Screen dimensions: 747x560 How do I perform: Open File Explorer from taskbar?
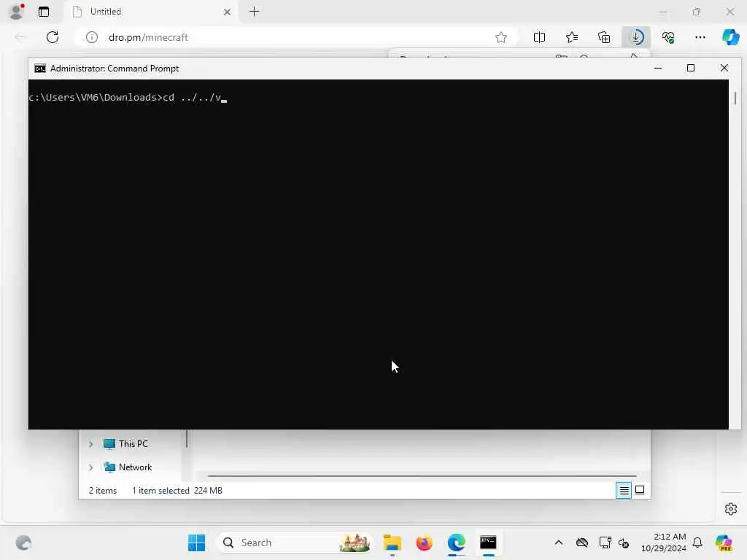[x=392, y=542]
